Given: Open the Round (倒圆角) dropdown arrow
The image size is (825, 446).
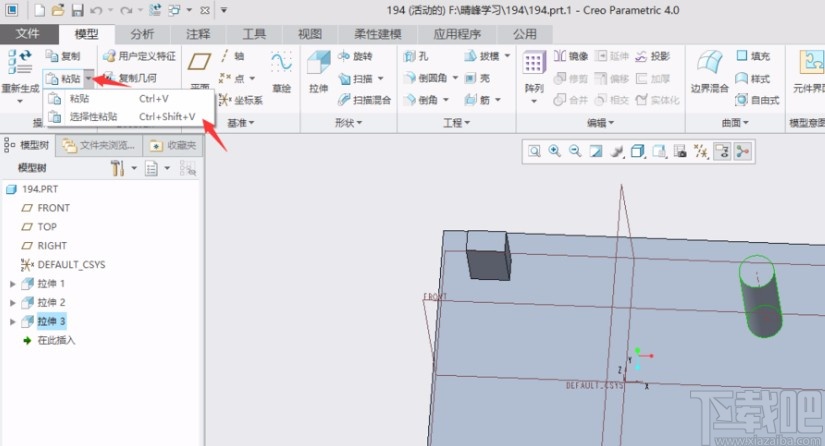Looking at the screenshot, I should click(455, 78).
